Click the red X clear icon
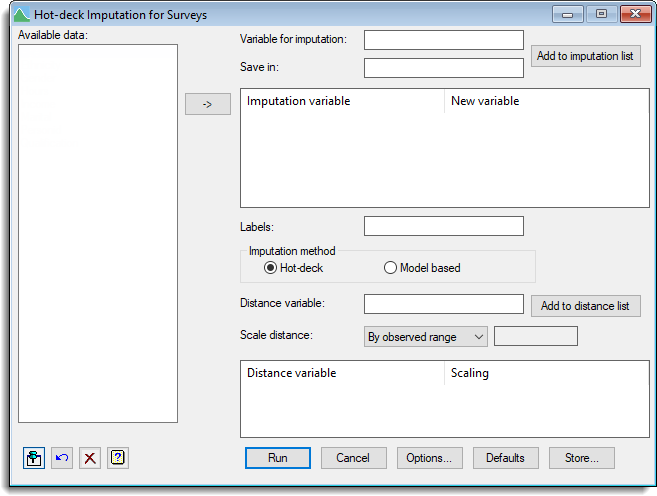Viewport: 657px width, 496px height. coord(90,458)
